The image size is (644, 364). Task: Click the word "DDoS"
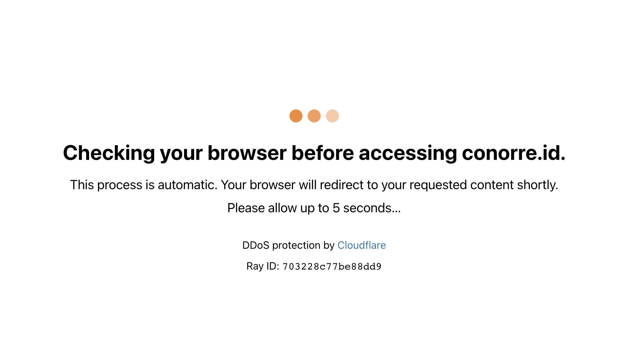(256, 245)
